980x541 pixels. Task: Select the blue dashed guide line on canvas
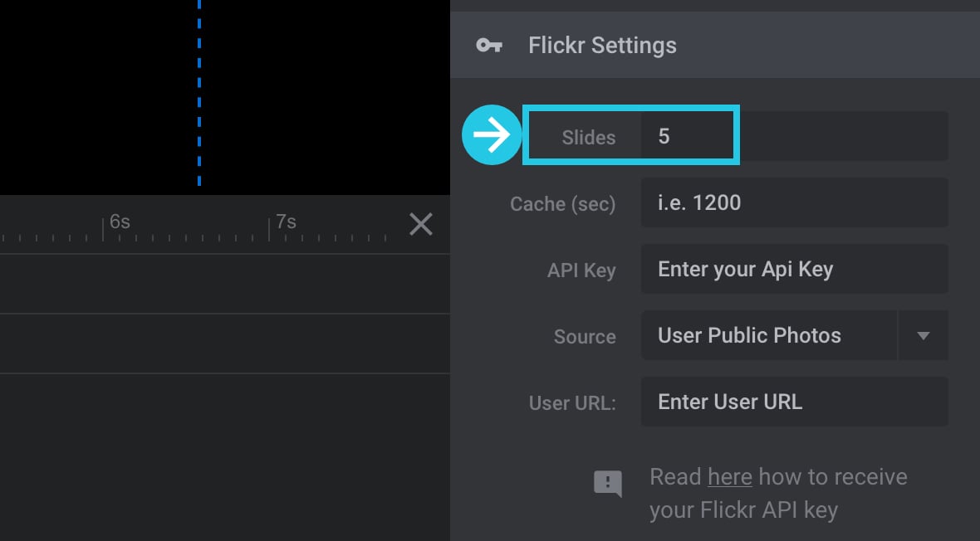(x=199, y=94)
